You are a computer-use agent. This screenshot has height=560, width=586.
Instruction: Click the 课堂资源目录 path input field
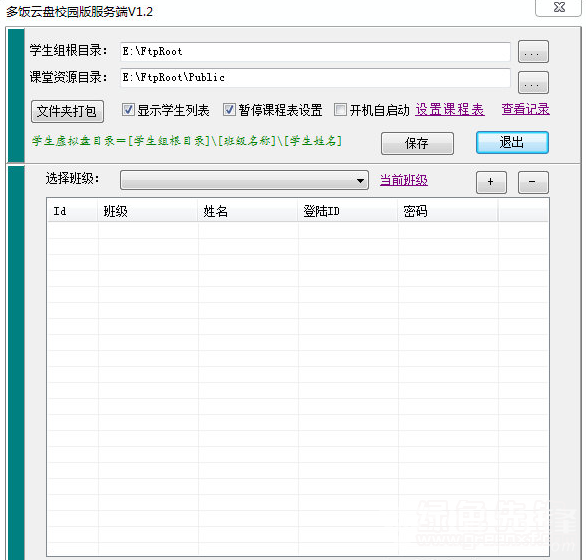pos(315,77)
